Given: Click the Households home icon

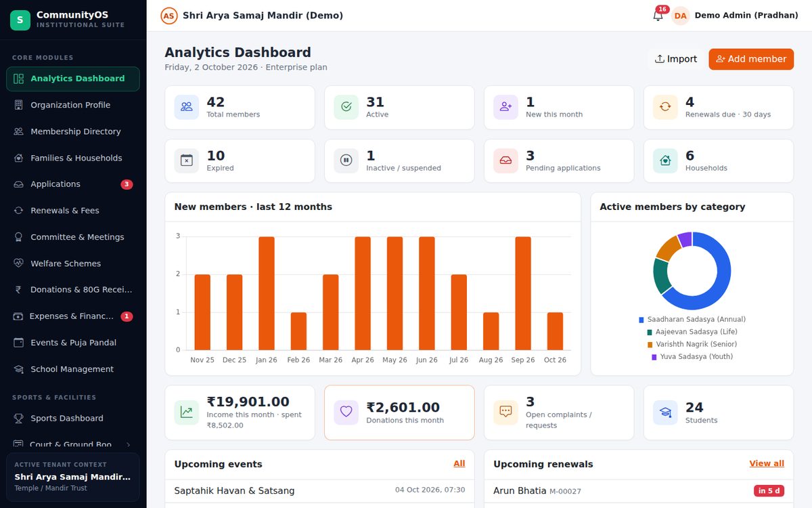Looking at the screenshot, I should click(x=665, y=161).
